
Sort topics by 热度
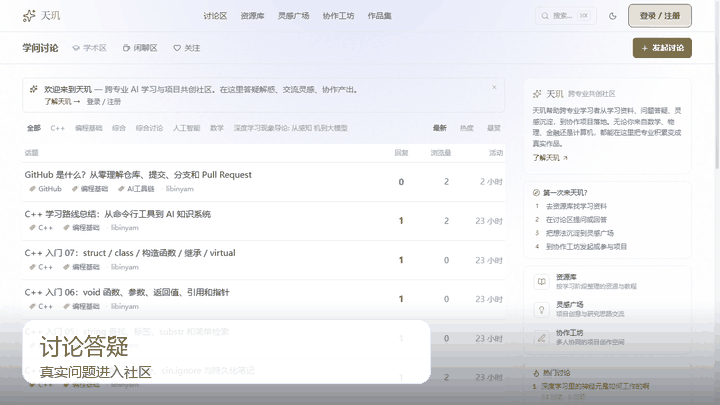[467, 128]
